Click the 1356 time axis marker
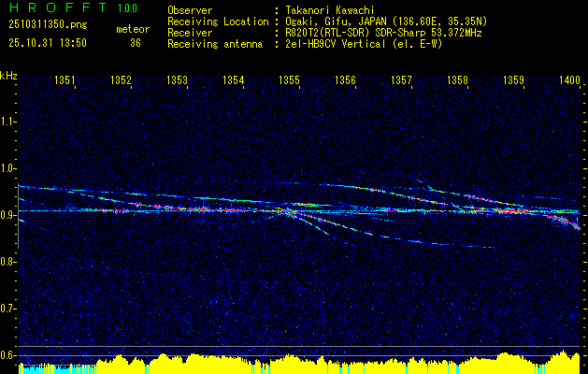 pyautogui.click(x=345, y=79)
